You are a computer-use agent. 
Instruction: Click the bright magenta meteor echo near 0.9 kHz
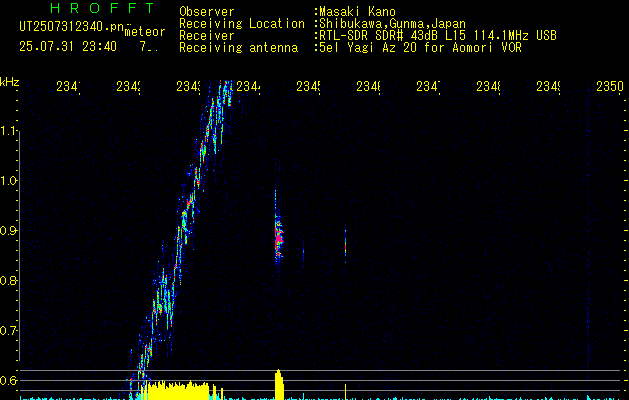[278, 237]
